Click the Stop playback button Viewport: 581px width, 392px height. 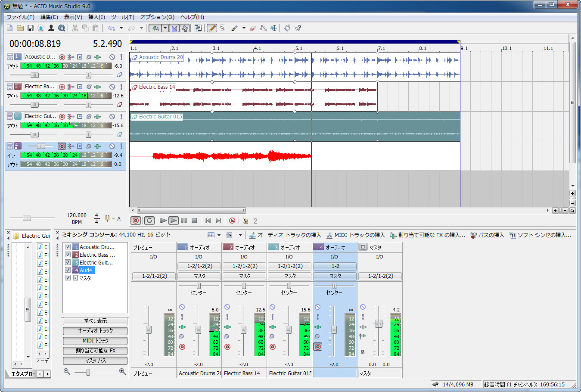tap(194, 221)
